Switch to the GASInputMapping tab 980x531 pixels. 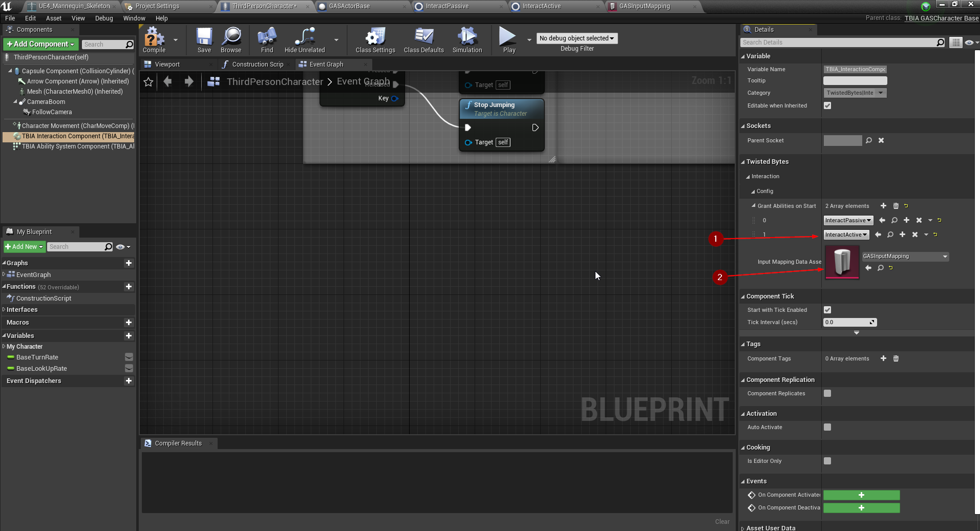(x=644, y=6)
